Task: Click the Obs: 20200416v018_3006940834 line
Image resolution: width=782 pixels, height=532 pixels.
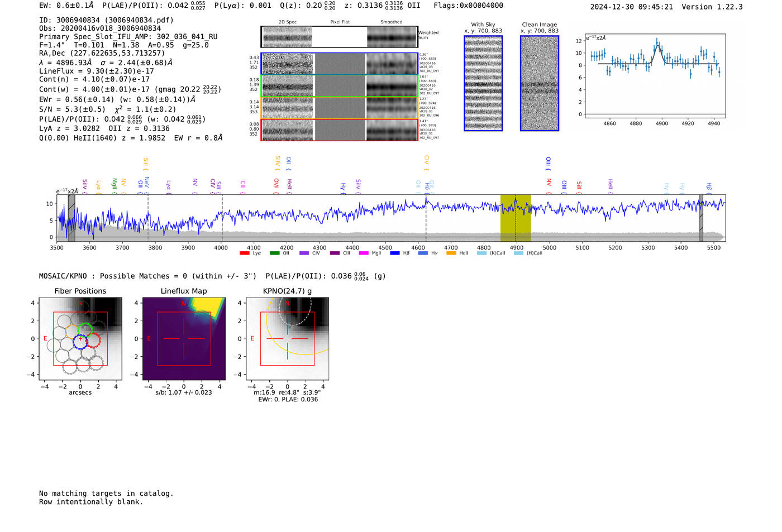Action: [x=100, y=28]
